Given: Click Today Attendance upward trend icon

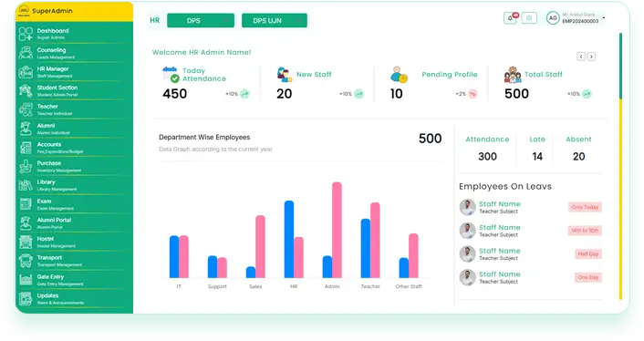Looking at the screenshot, I should (x=244, y=94).
